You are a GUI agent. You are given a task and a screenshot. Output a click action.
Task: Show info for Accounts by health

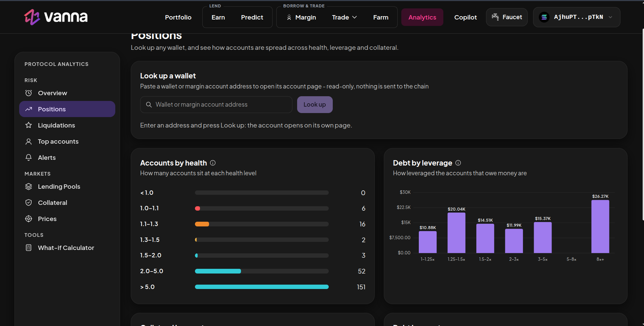coord(213,163)
